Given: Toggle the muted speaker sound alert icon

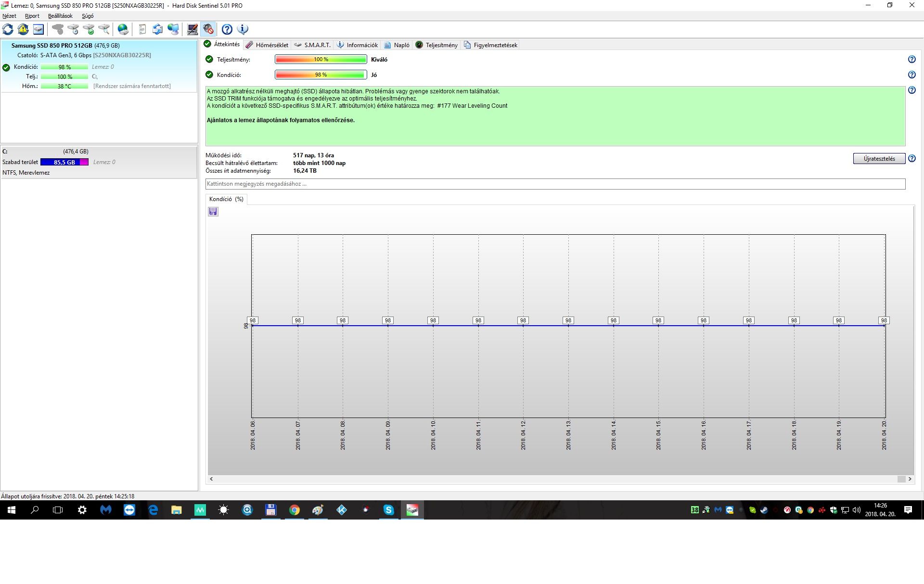Looking at the screenshot, I should coord(208,29).
